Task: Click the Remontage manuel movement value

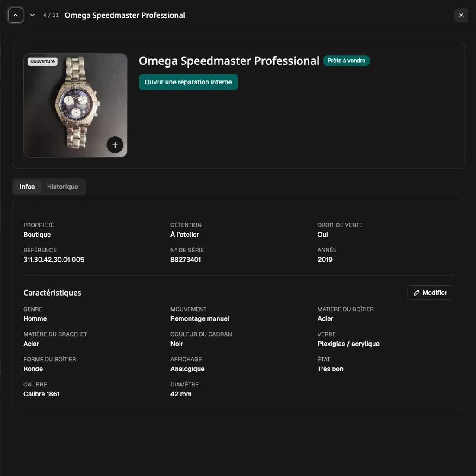Action: (200, 319)
